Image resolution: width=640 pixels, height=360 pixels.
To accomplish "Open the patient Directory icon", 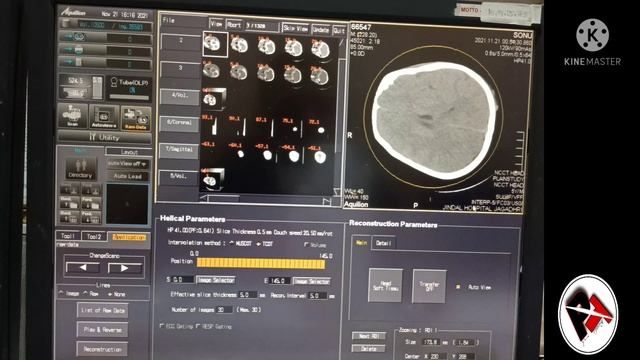I will pos(80,169).
